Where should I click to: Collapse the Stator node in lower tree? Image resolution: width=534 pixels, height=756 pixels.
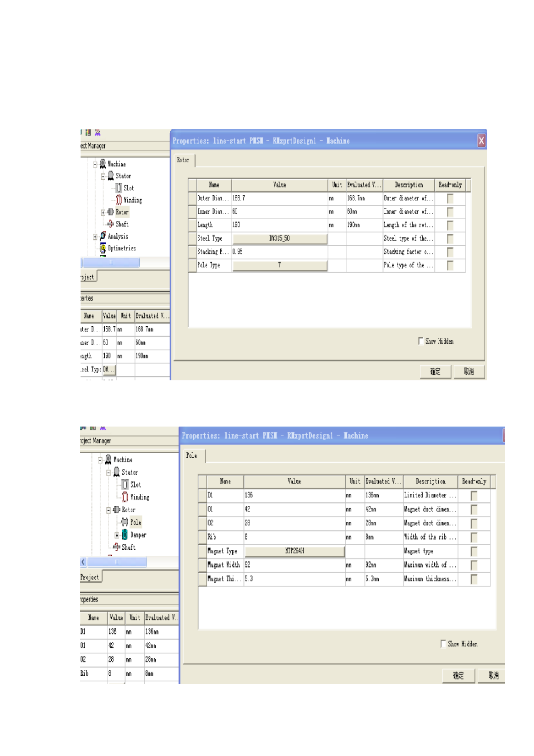(x=108, y=473)
